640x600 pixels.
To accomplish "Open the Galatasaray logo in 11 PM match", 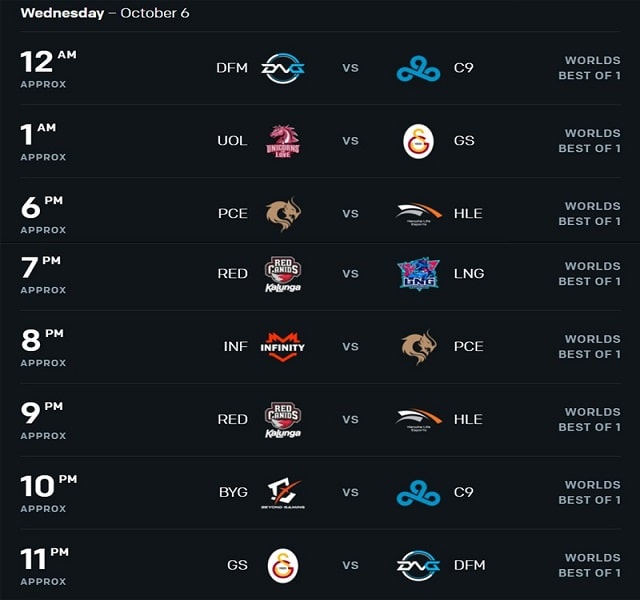I will [283, 566].
